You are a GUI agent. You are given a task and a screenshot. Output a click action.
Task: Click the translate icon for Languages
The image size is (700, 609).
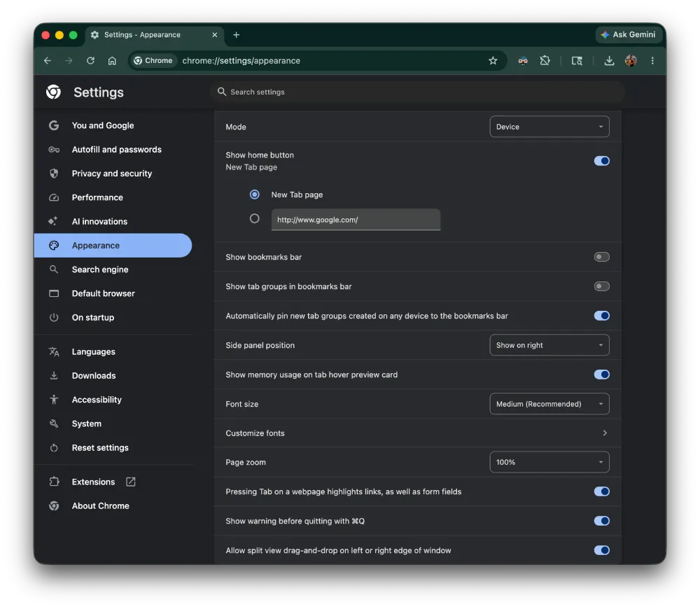point(54,352)
